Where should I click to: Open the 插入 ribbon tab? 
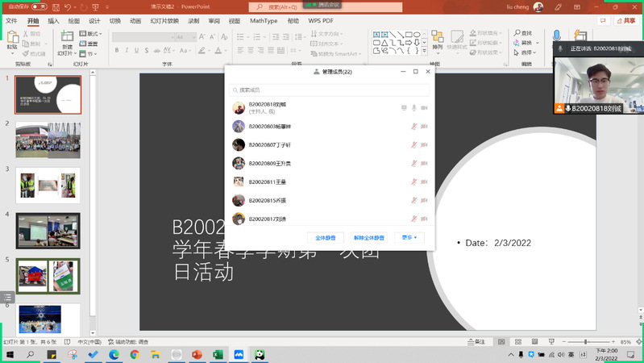[x=53, y=20]
